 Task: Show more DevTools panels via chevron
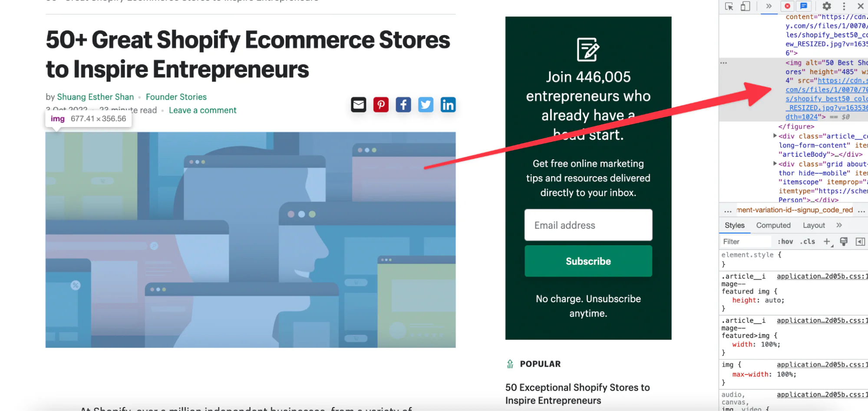769,6
